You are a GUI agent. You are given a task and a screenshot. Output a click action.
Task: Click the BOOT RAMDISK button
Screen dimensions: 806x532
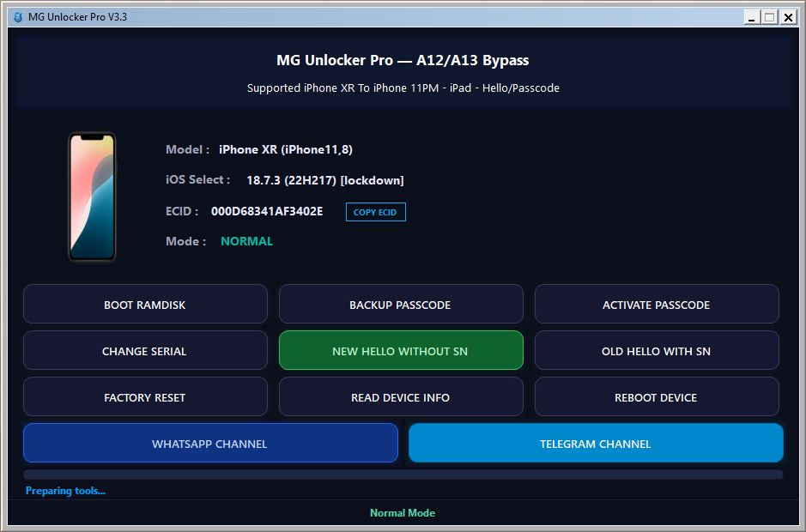click(x=145, y=305)
